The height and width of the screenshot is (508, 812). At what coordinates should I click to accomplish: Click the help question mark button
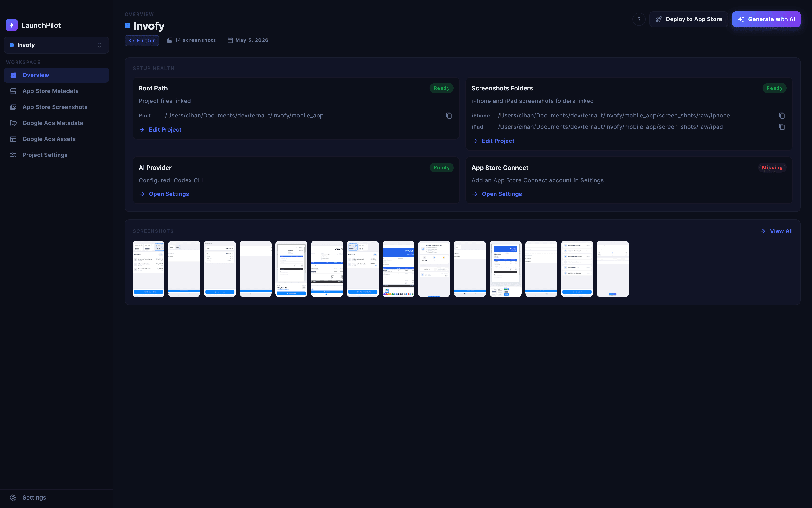639,19
